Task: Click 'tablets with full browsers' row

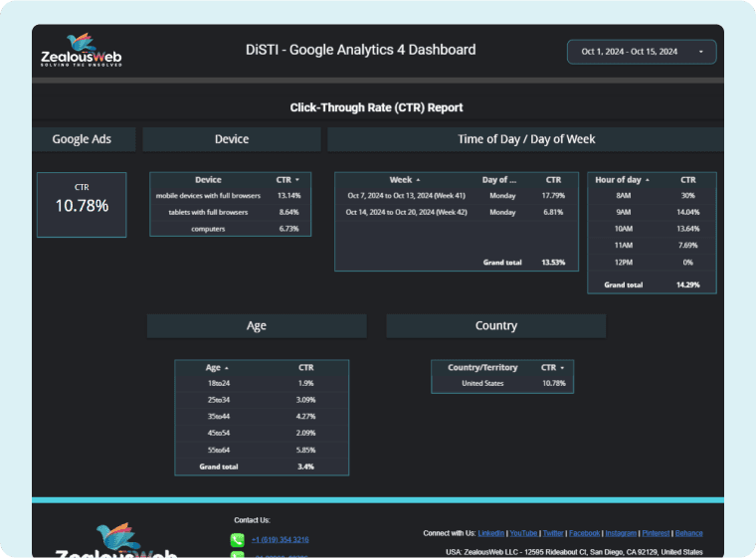Action: click(x=231, y=212)
